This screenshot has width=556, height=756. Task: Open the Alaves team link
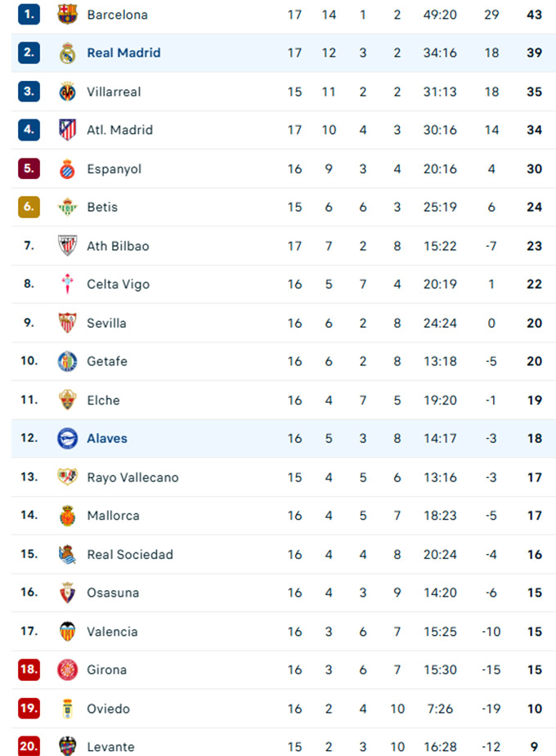tap(107, 439)
